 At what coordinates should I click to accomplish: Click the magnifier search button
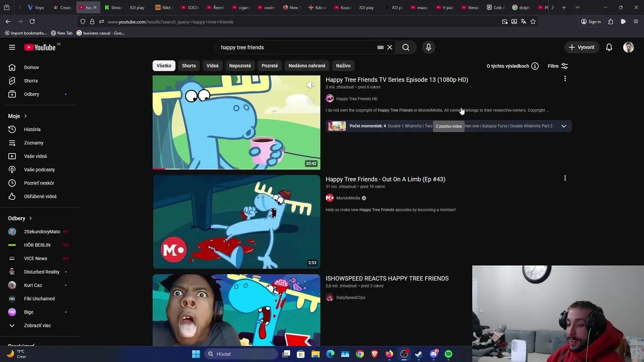pyautogui.click(x=406, y=47)
